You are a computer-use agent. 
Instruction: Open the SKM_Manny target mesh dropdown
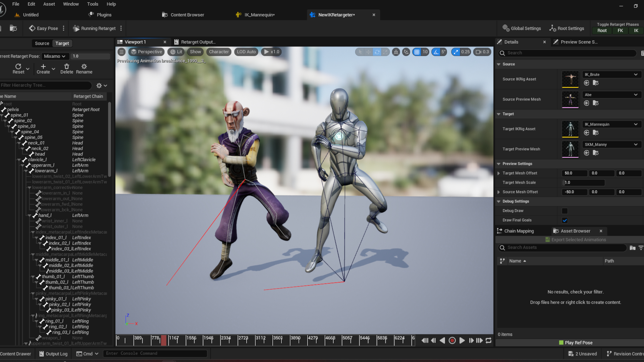(611, 144)
